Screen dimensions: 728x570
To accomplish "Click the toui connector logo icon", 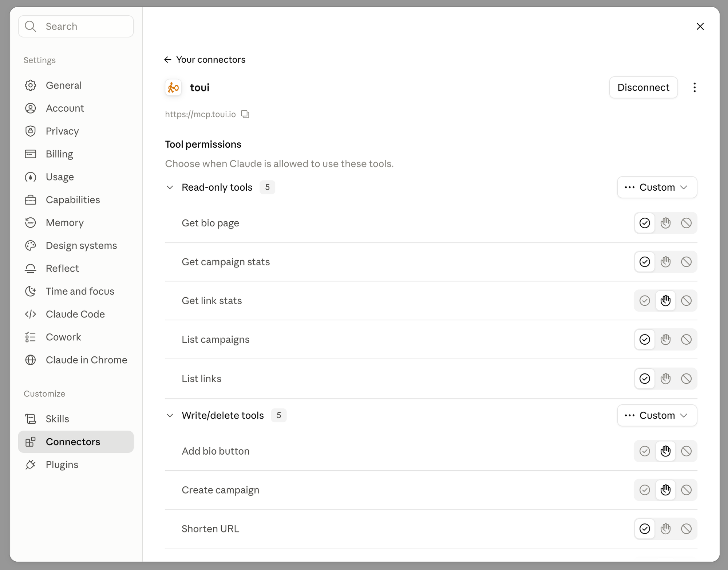I will (173, 87).
